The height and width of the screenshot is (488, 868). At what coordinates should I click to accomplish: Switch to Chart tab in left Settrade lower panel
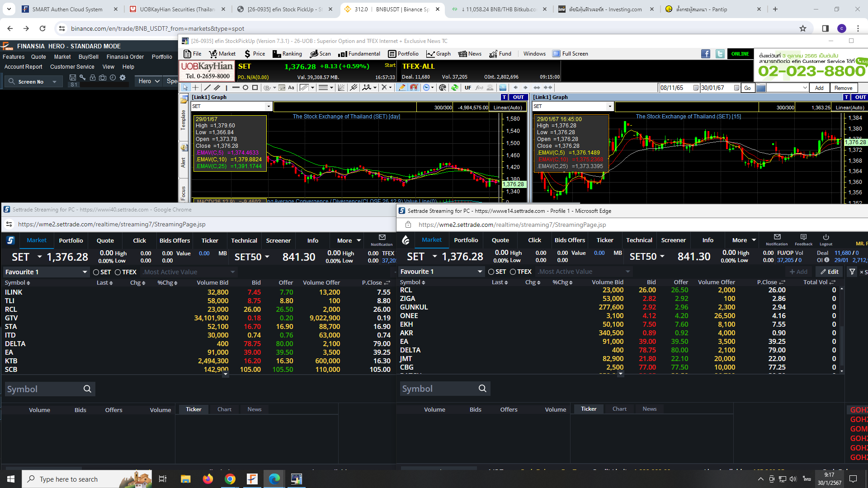(x=224, y=409)
